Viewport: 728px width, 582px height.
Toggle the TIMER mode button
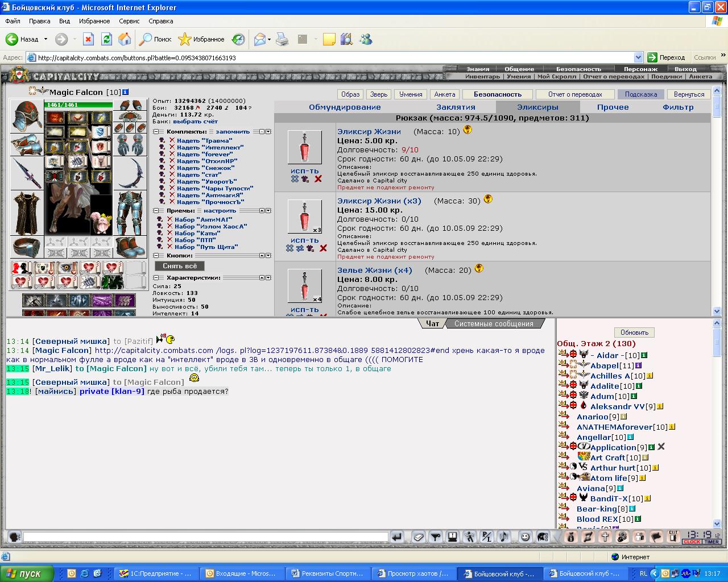(712, 542)
